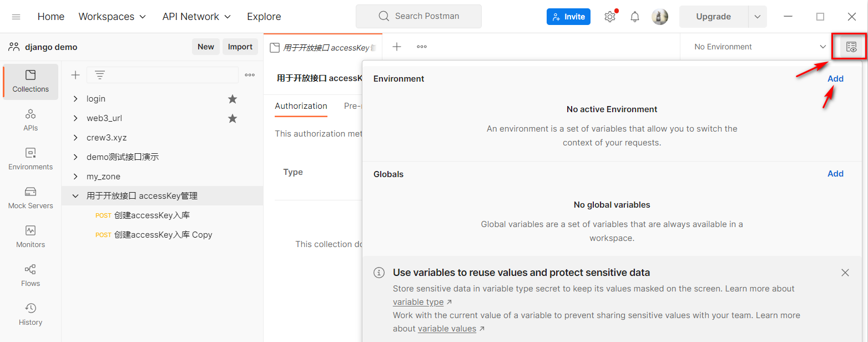Click the collections filter icon
Image resolution: width=868 pixels, height=342 pixels.
coord(100,75)
